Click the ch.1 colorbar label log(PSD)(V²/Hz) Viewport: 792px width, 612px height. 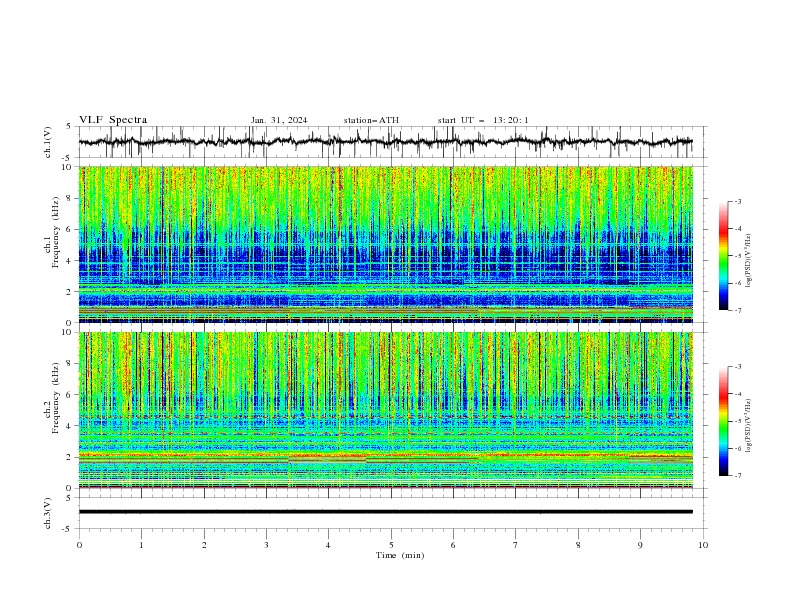(x=748, y=261)
